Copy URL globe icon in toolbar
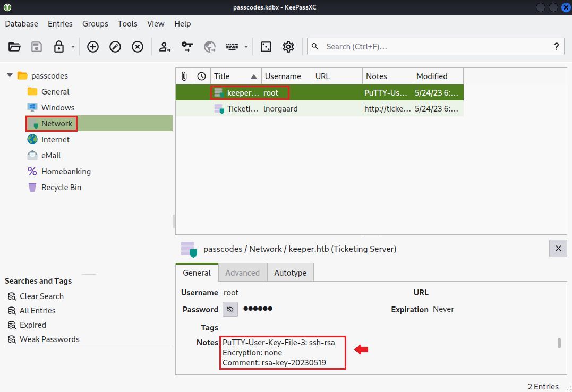The width and height of the screenshot is (572, 392). (210, 47)
